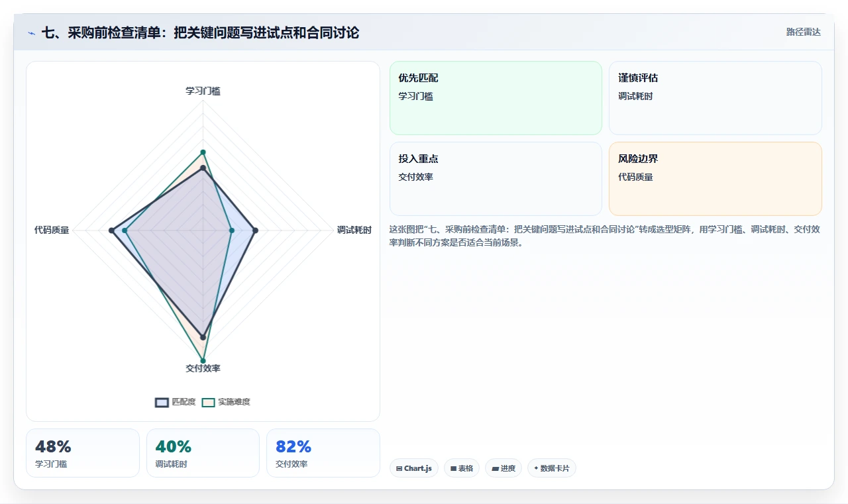This screenshot has height=504, width=848.
Task: Click the page heading 七、采购前检查清单
Action: click(200, 32)
